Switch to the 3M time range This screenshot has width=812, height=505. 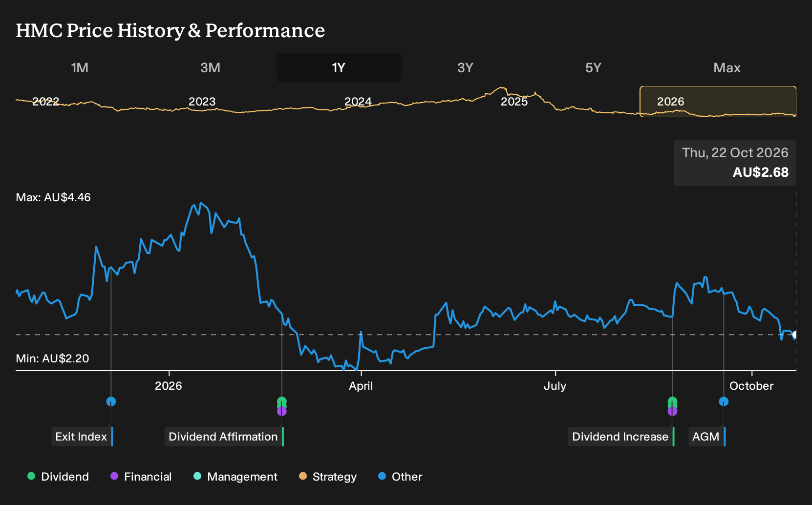[x=210, y=67]
